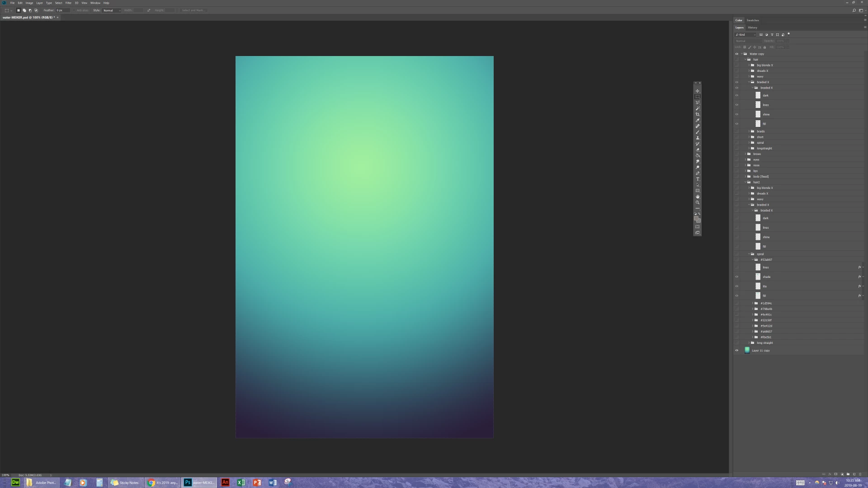Select the Hand tool

[x=698, y=197]
